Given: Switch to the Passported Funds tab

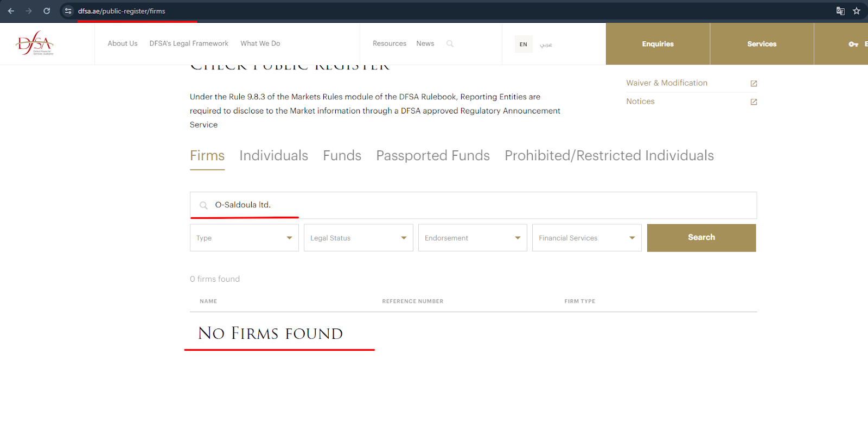Looking at the screenshot, I should [433, 156].
